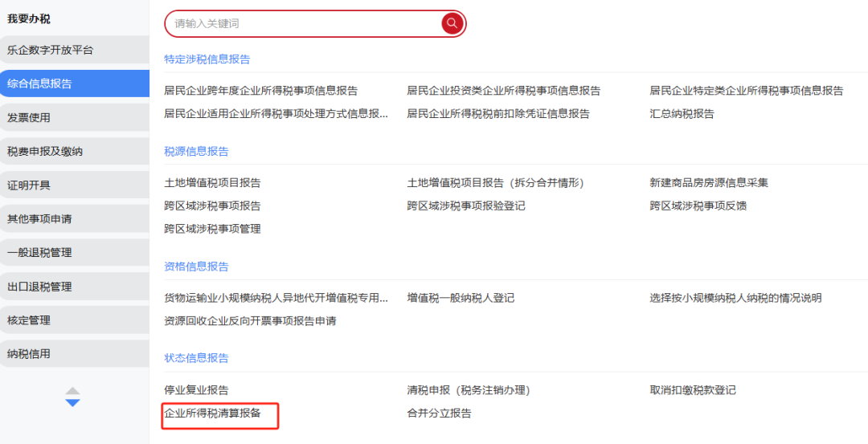Open 停业复业报告 link
This screenshot has height=444, width=868.
(x=197, y=390)
